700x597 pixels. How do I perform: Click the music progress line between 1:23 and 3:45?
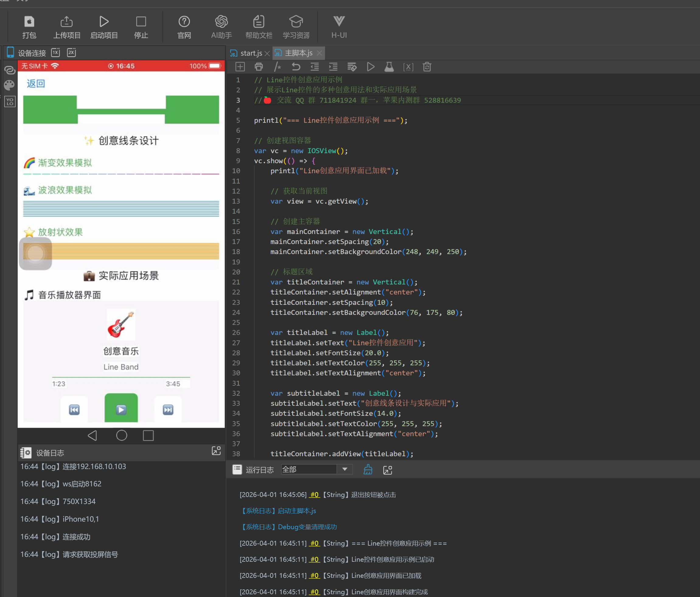point(121,377)
